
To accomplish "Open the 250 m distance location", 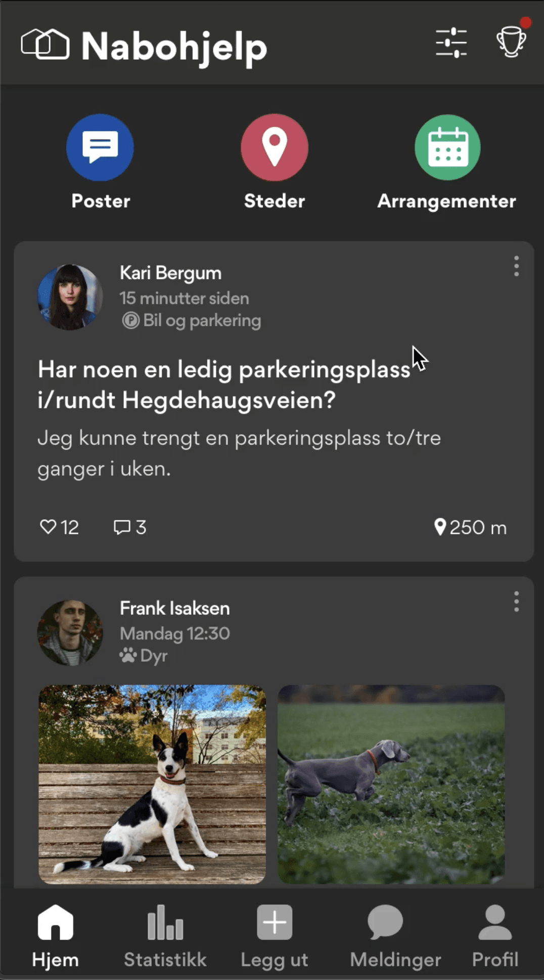I will click(470, 527).
